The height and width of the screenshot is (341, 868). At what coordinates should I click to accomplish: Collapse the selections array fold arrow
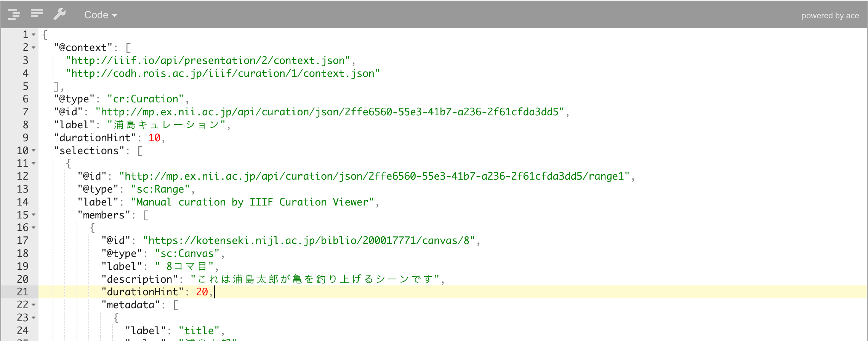pos(34,150)
